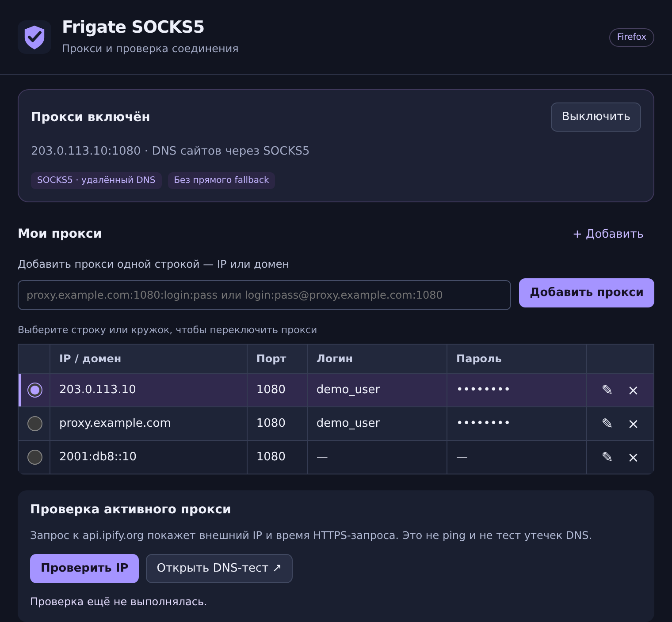Click the Логин column header
Screen dimensions: 672x622
pos(377,359)
